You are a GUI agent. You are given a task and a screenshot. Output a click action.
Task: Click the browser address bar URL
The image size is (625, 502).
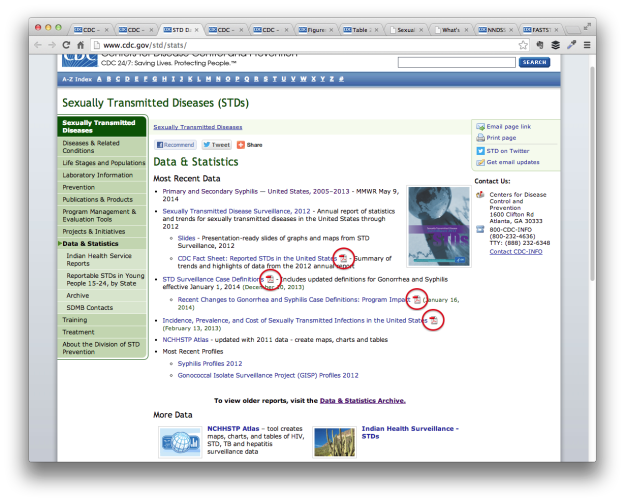tap(145, 45)
